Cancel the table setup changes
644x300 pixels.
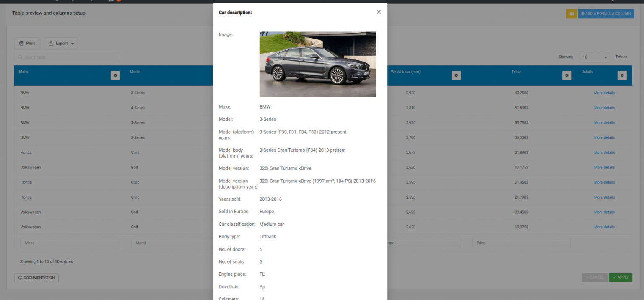595,277
